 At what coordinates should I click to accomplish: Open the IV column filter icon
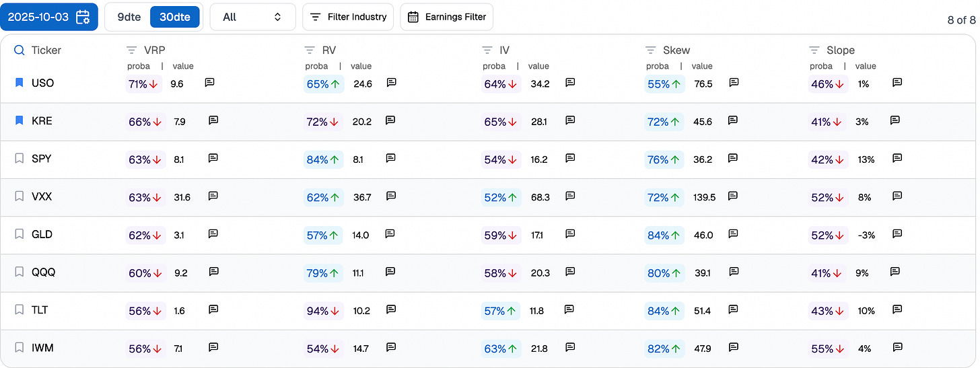[487, 50]
